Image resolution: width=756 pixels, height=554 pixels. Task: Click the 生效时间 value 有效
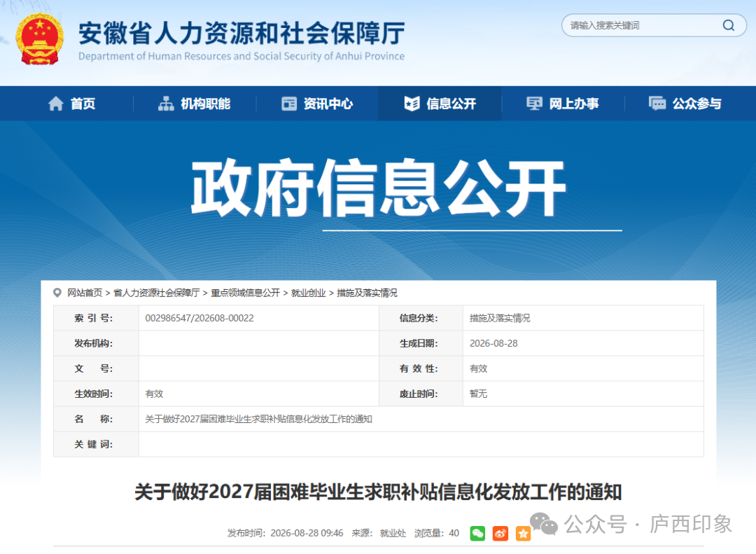[154, 394]
